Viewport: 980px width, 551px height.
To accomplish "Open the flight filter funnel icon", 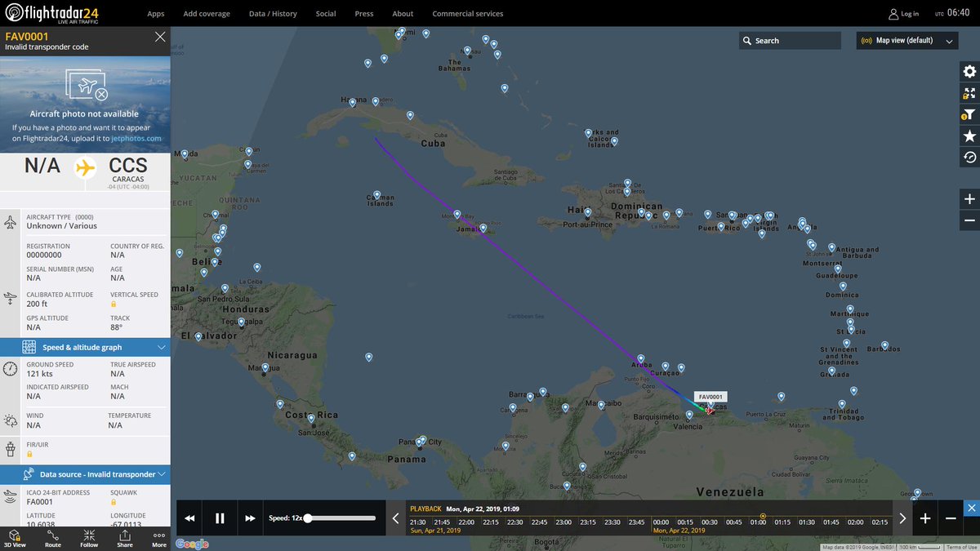I will tap(969, 114).
